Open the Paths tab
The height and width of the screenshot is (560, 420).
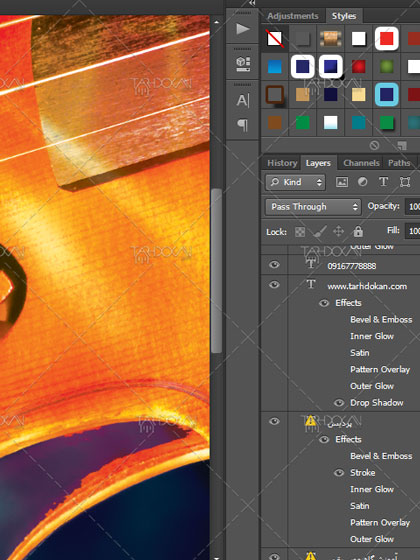tap(399, 163)
